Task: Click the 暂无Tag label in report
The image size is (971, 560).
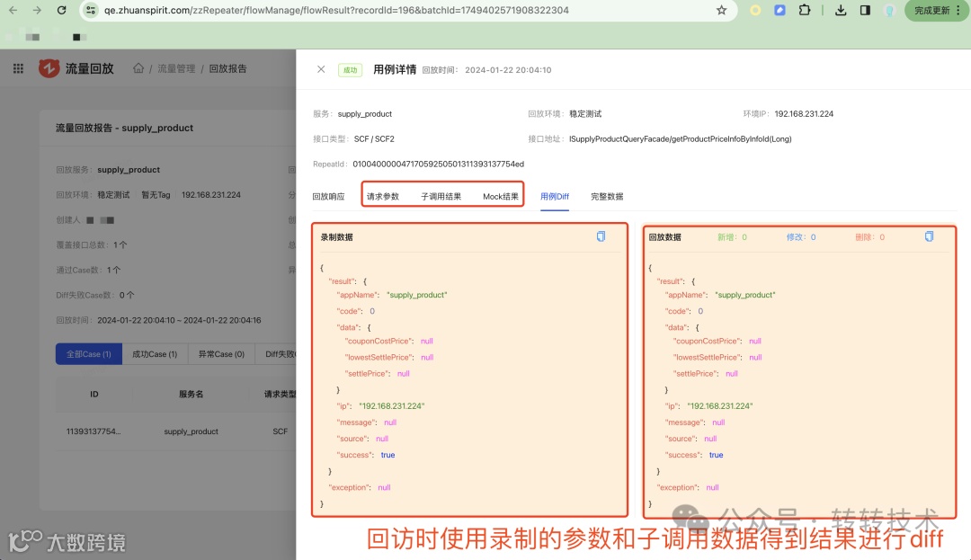Action: (x=156, y=194)
